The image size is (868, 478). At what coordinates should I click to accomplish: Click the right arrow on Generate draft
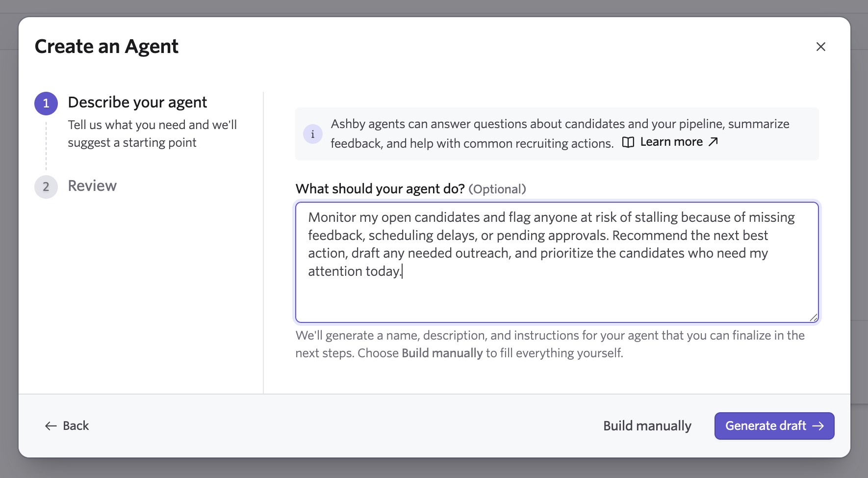[818, 426]
